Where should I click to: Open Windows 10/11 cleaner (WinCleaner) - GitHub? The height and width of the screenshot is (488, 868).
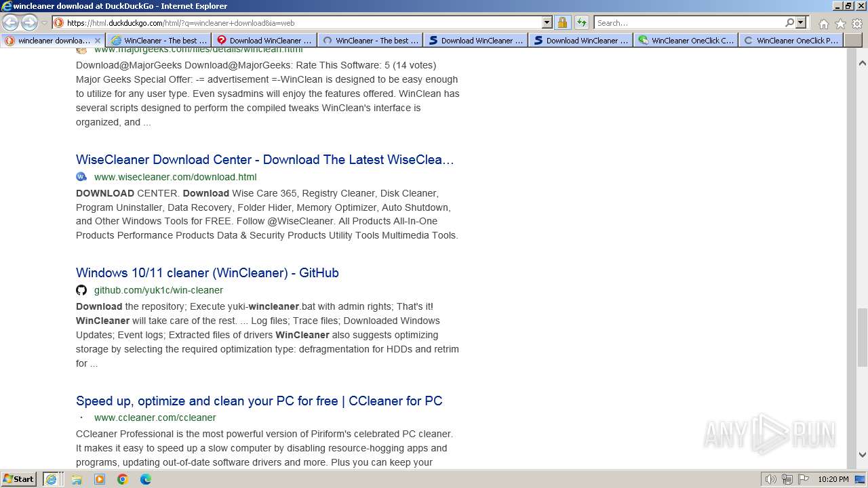[208, 273]
